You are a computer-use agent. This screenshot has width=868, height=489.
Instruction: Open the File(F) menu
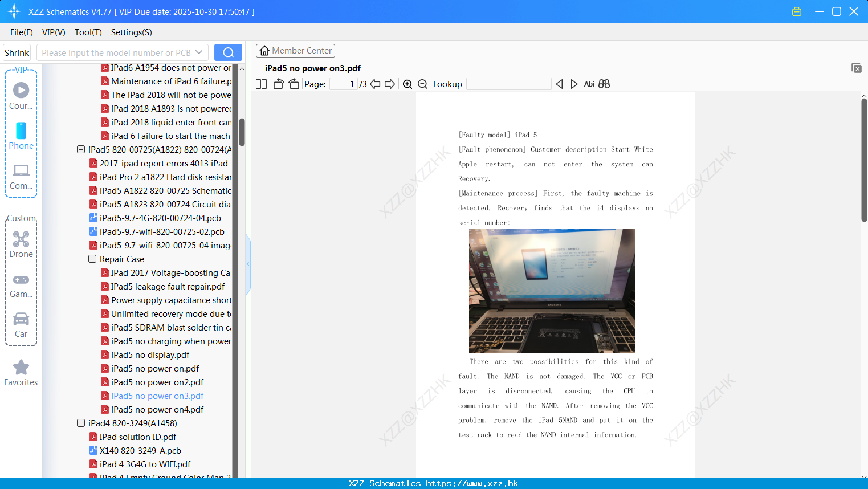click(22, 32)
